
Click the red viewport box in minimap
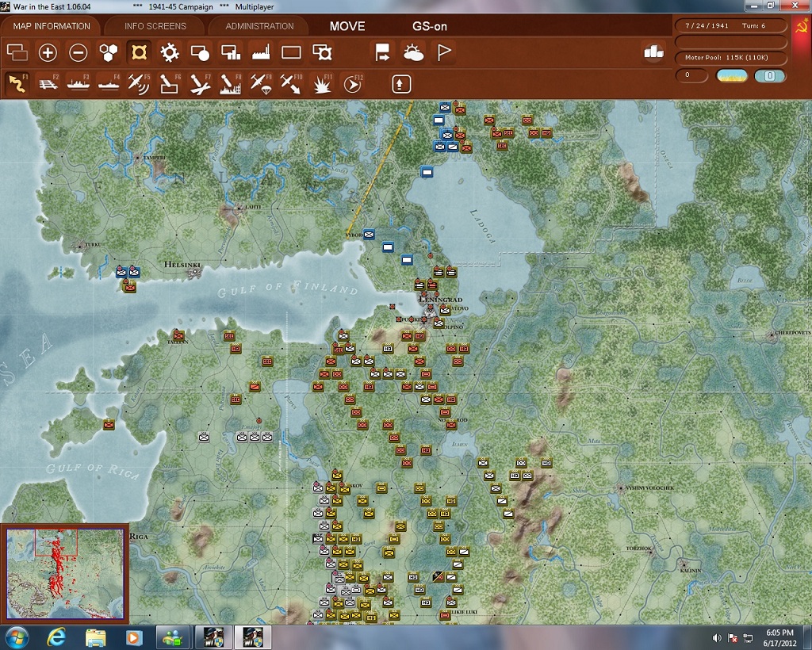(x=56, y=542)
